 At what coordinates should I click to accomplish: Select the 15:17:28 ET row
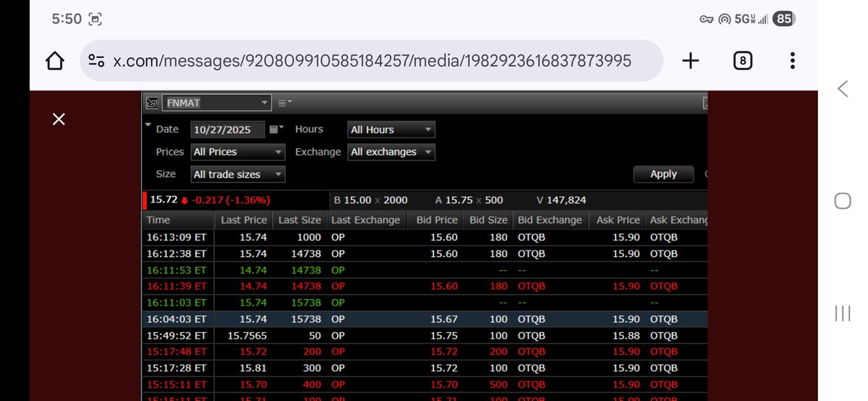coord(425,368)
